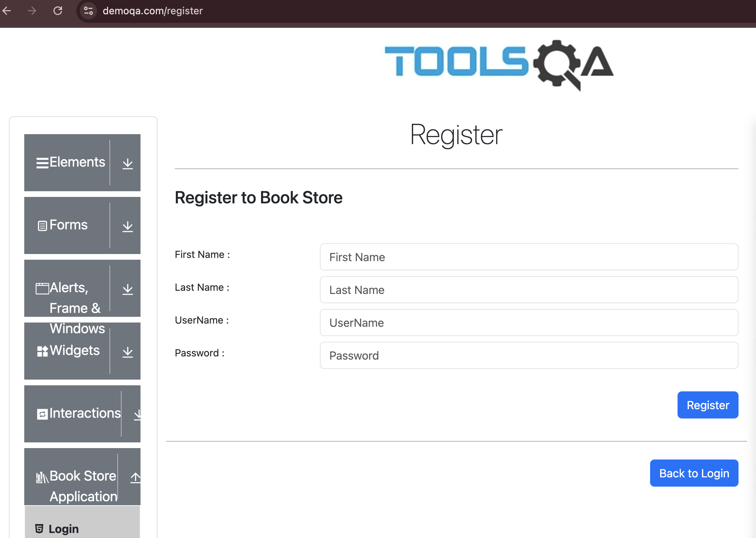
Task: Click the large 'Register' page title
Action: click(x=456, y=135)
